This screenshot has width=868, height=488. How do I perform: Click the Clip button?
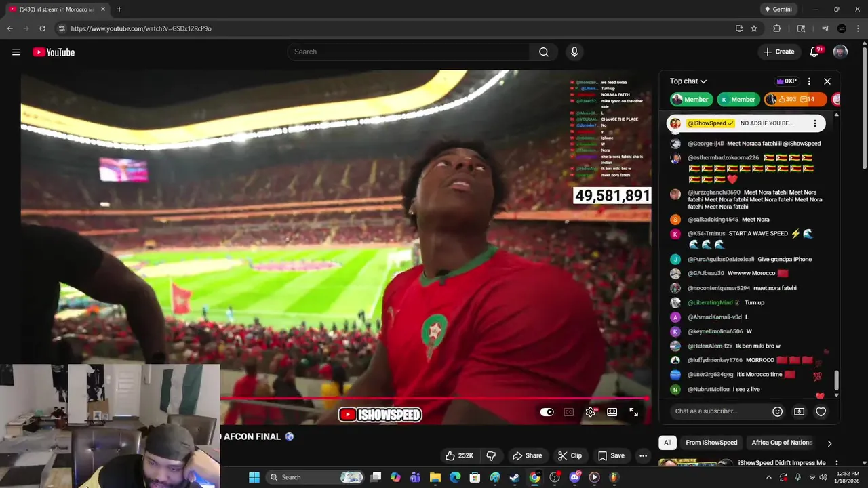coord(570,455)
